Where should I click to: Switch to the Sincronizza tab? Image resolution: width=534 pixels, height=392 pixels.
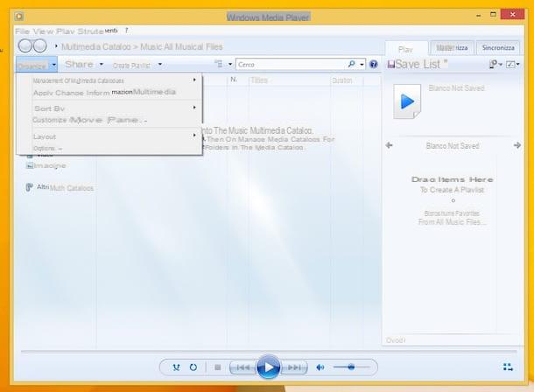498,47
